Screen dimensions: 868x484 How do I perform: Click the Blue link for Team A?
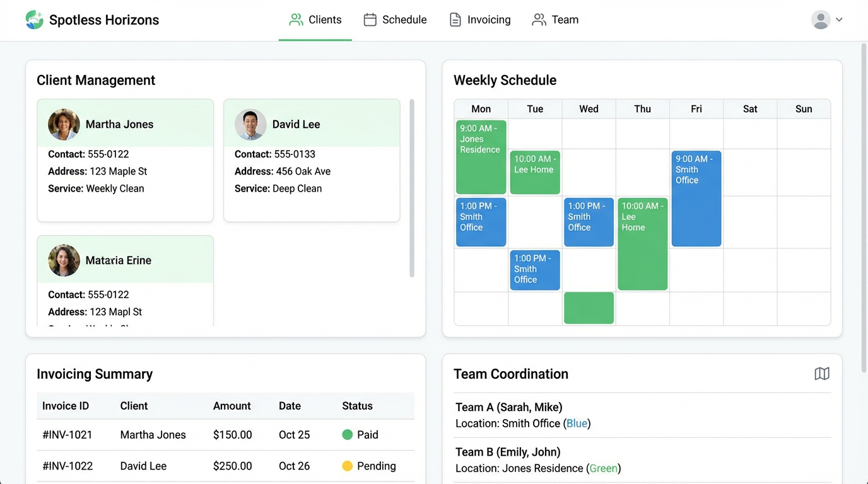pos(577,423)
